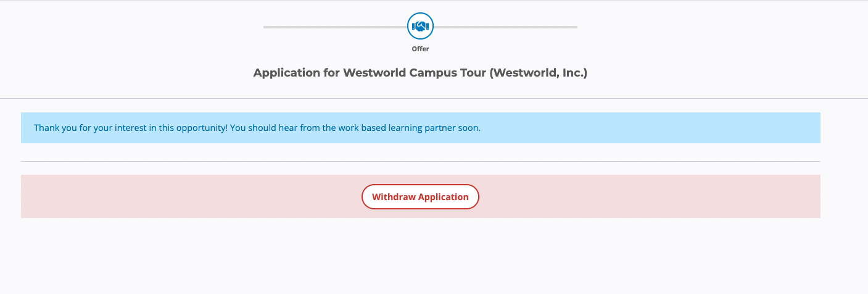
Task: Click progress line segment right of Offer icon
Action: (x=505, y=27)
